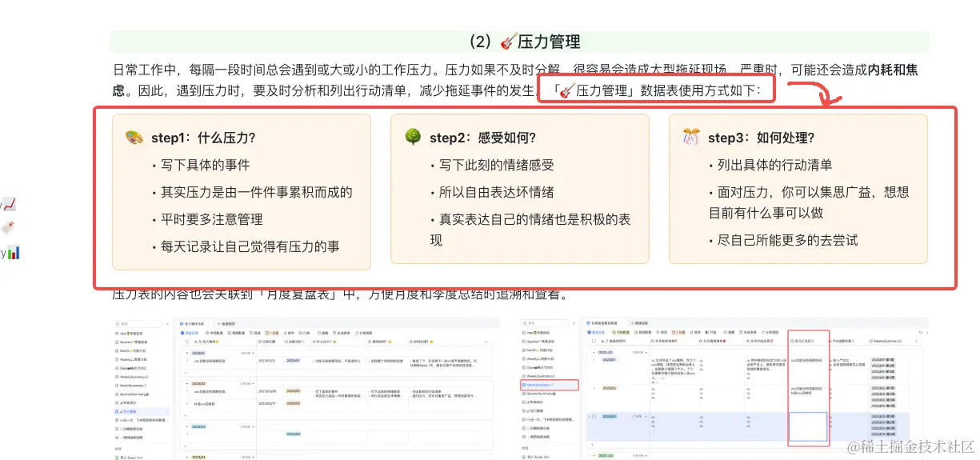Click the add-column plus in left screenshot table header
The width and height of the screenshot is (980, 460).
coord(486,342)
